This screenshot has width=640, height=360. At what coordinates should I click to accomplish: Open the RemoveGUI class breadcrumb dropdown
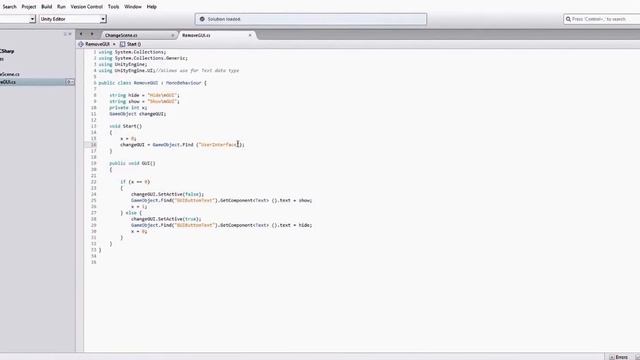(97, 44)
